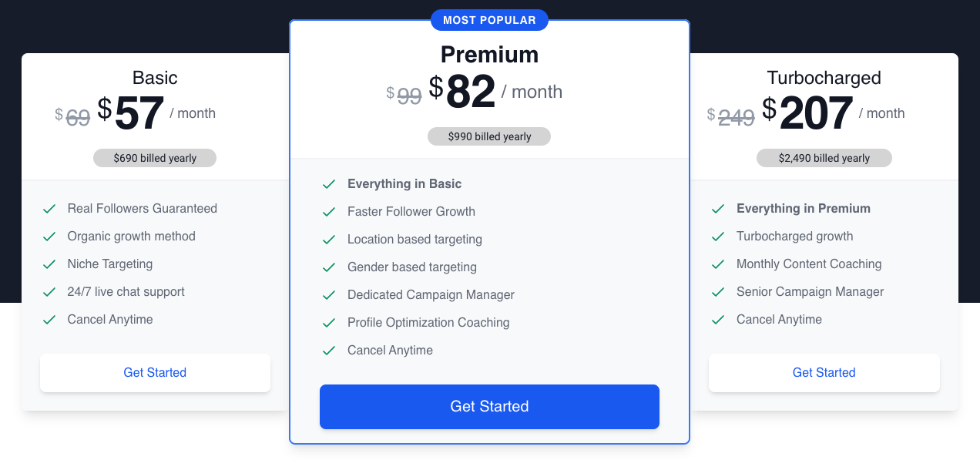Click Get Started on the Premium plan

tap(489, 406)
